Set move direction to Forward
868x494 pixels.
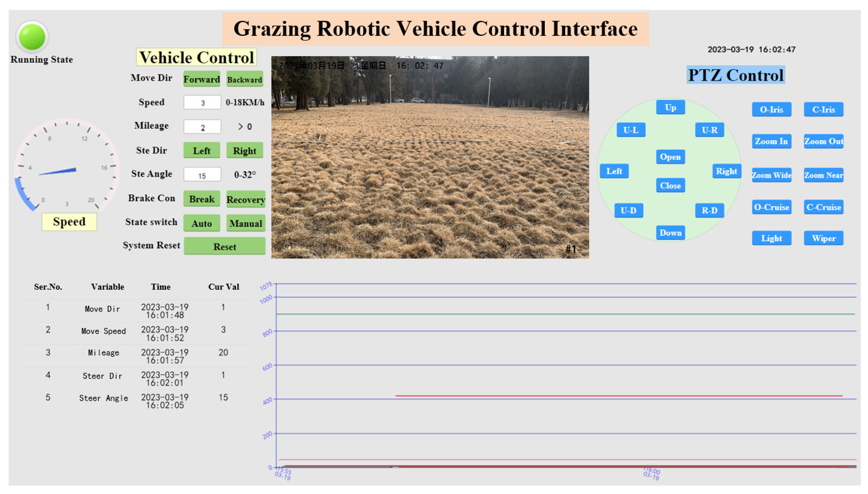pyautogui.click(x=201, y=79)
